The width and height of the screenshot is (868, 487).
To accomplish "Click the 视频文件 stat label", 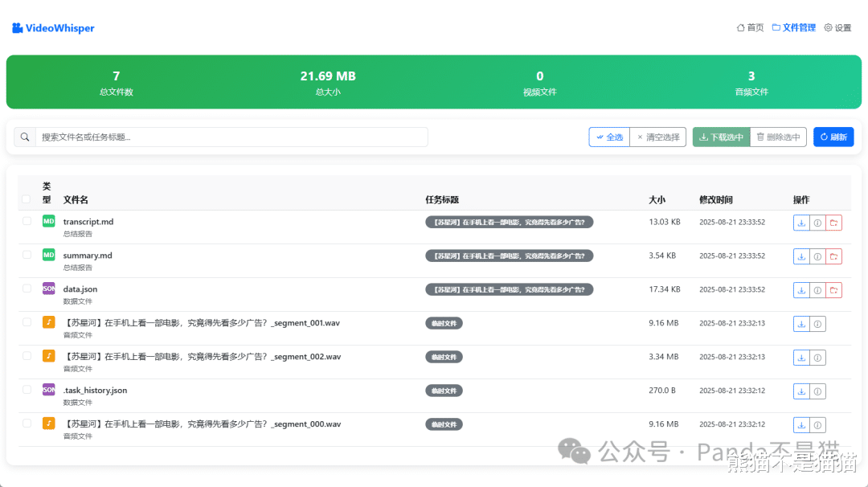I will coord(540,92).
